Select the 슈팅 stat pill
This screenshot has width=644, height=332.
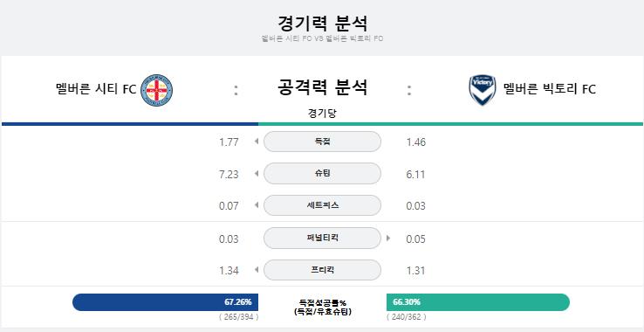click(322, 174)
